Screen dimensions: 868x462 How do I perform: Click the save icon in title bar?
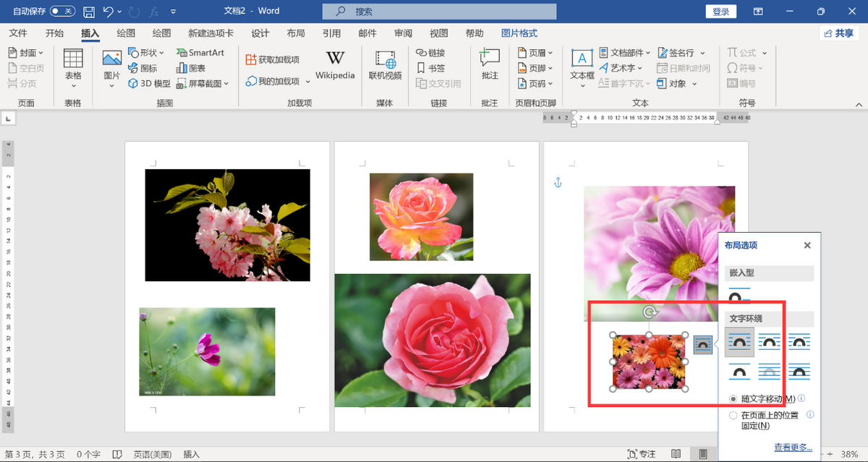tap(89, 12)
